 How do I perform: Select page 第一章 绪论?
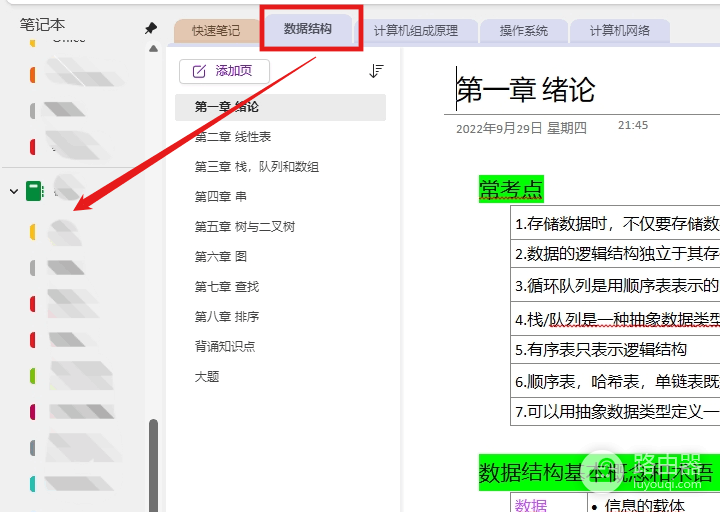tap(281, 107)
